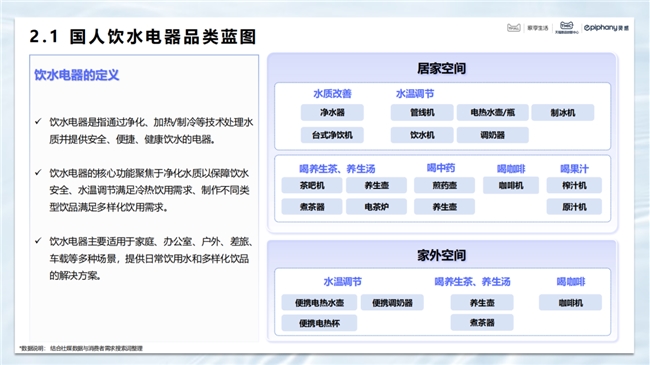Click the 煎药壶 box
650x365 pixels.
[x=444, y=185]
